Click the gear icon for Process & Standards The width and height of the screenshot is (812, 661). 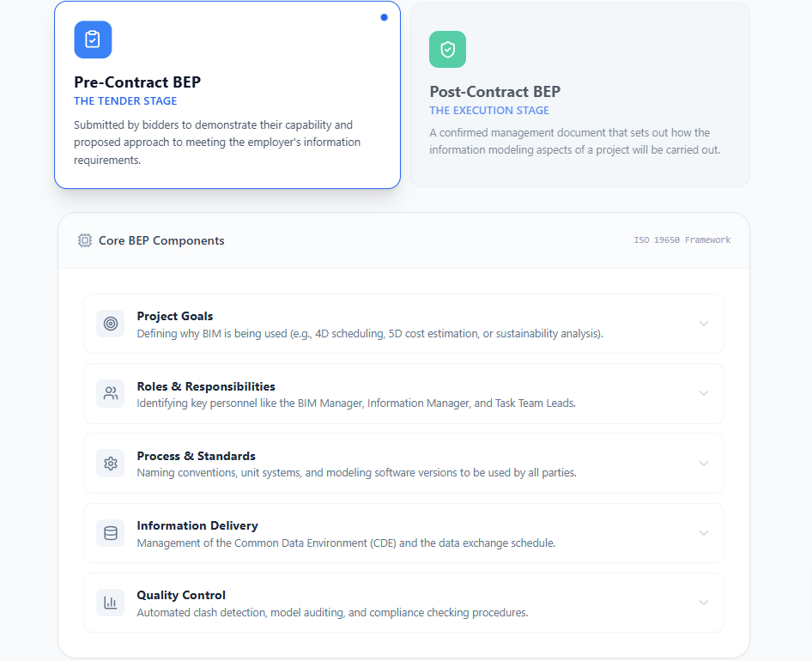111,464
